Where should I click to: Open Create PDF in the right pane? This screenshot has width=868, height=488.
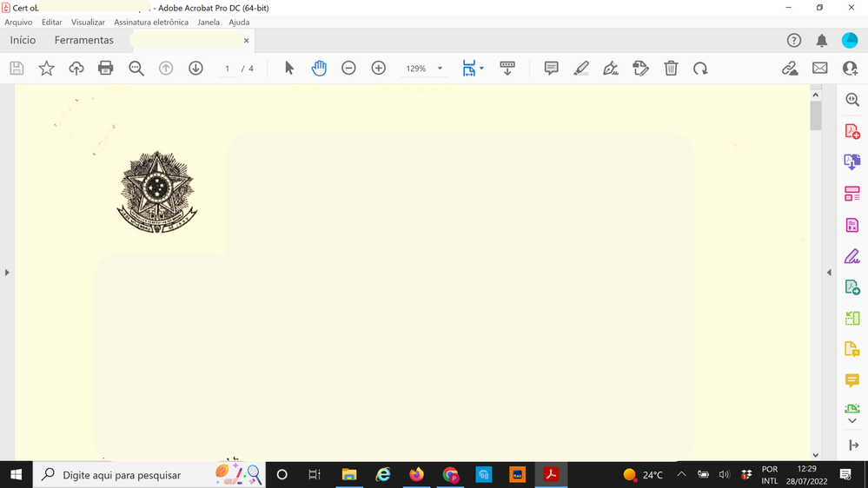pos(852,132)
